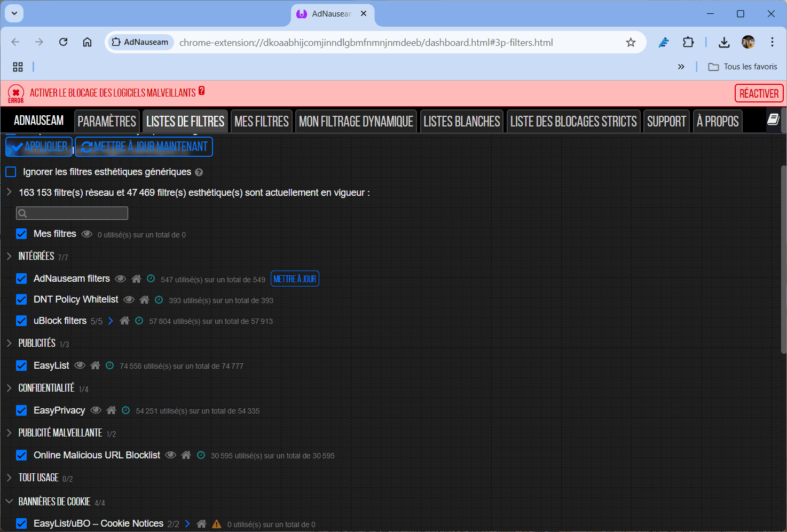View content of Mes filtres

[x=86, y=234]
